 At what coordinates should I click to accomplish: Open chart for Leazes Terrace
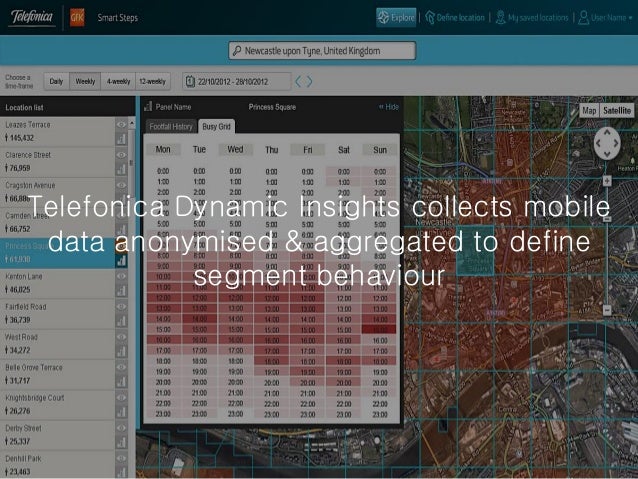[x=121, y=139]
